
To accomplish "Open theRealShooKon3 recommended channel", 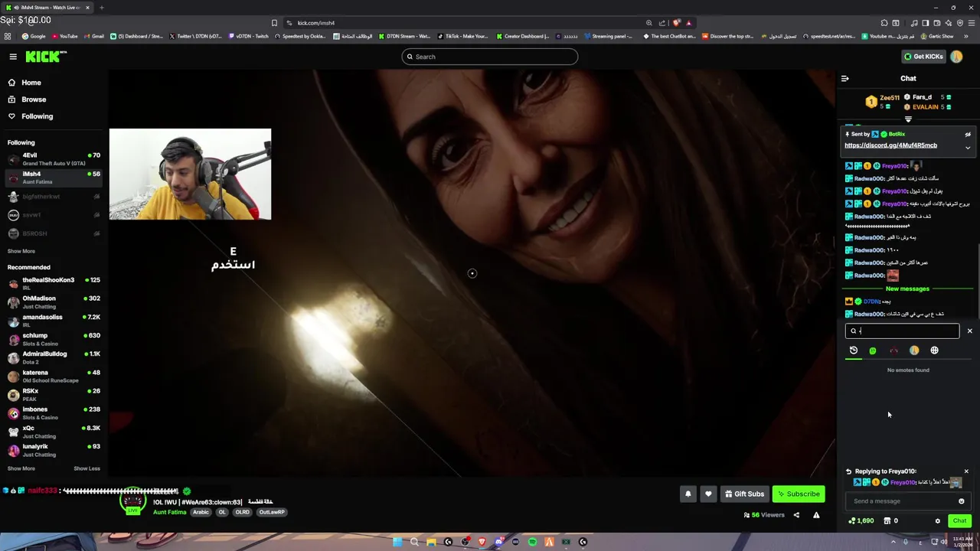I will point(54,283).
